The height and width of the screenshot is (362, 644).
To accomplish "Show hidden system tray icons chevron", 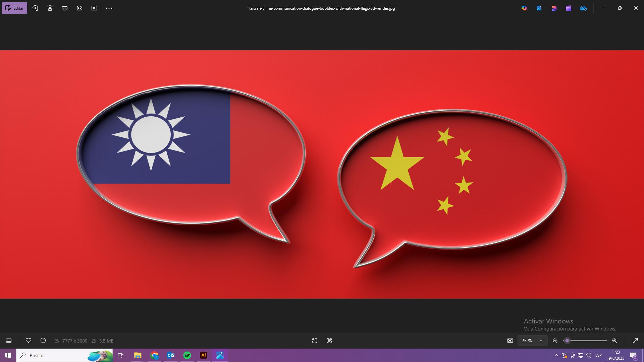I will click(x=556, y=355).
